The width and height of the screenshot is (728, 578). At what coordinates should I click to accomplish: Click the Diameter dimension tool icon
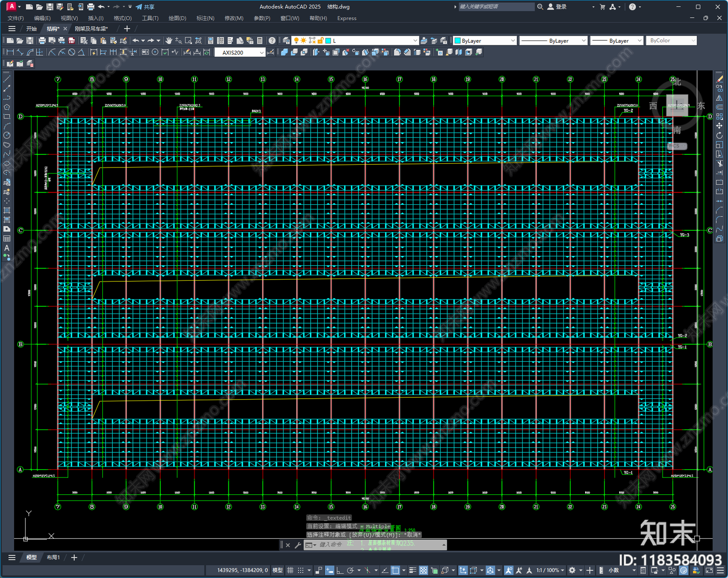click(71, 52)
